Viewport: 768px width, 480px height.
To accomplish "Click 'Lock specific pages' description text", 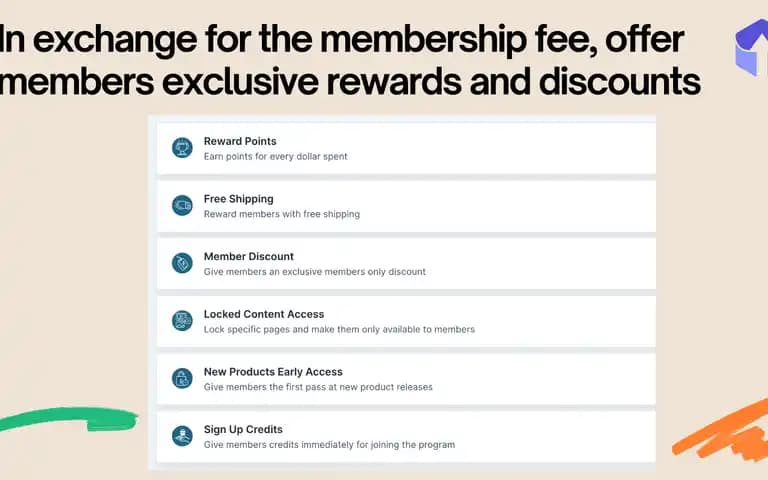I will (339, 330).
